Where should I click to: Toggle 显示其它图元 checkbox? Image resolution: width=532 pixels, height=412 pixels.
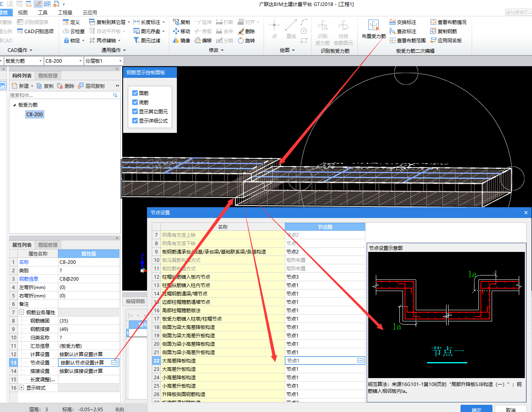pyautogui.click(x=135, y=111)
